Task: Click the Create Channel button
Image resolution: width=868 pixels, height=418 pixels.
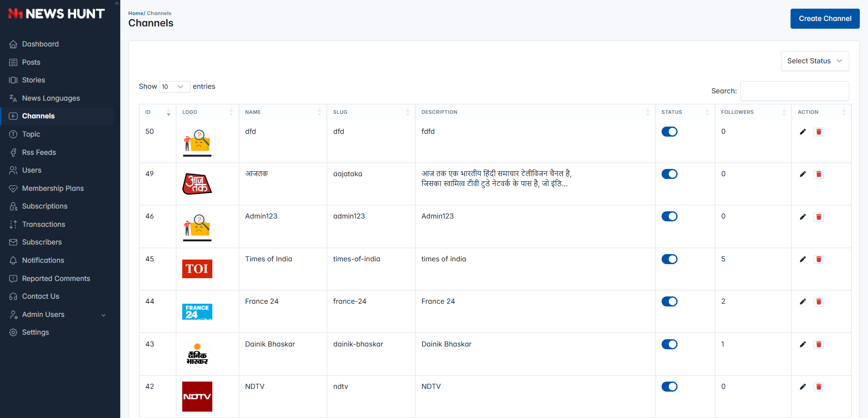Action: pos(825,19)
